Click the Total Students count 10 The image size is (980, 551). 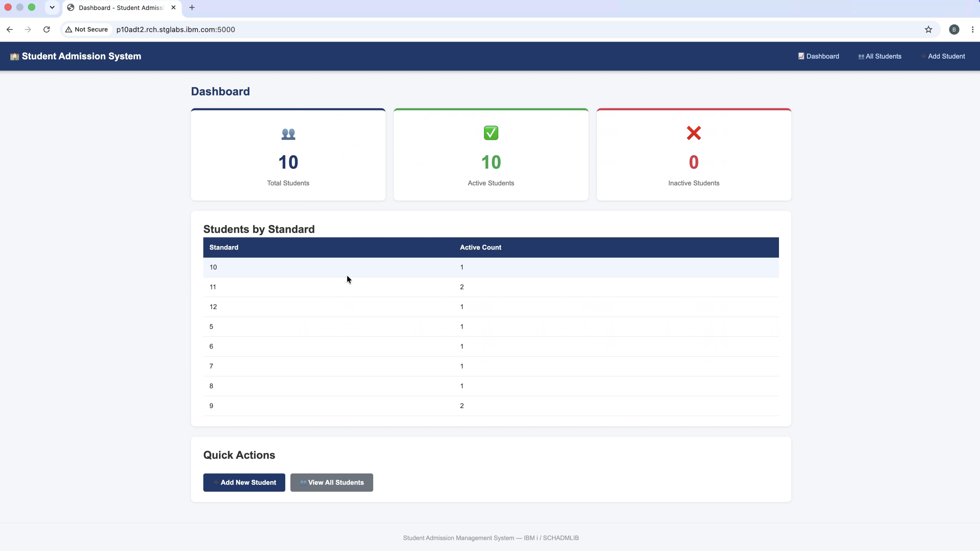coord(288,162)
